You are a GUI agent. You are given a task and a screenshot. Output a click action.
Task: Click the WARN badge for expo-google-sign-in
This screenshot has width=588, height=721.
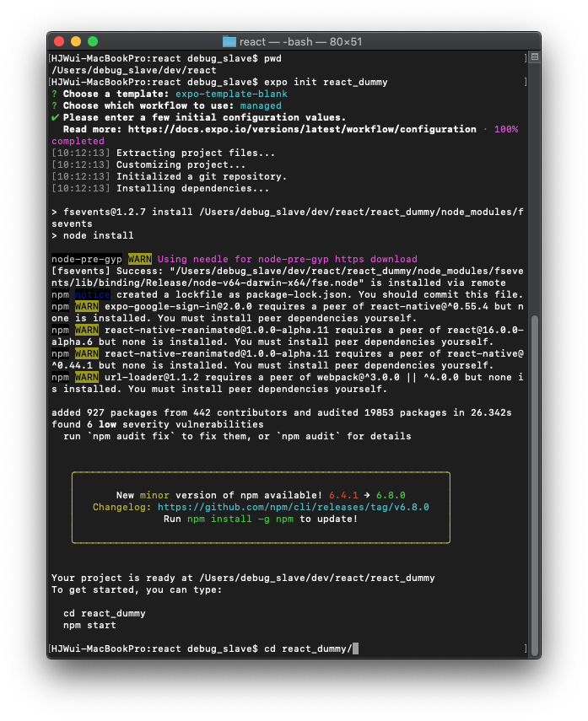pyautogui.click(x=87, y=306)
